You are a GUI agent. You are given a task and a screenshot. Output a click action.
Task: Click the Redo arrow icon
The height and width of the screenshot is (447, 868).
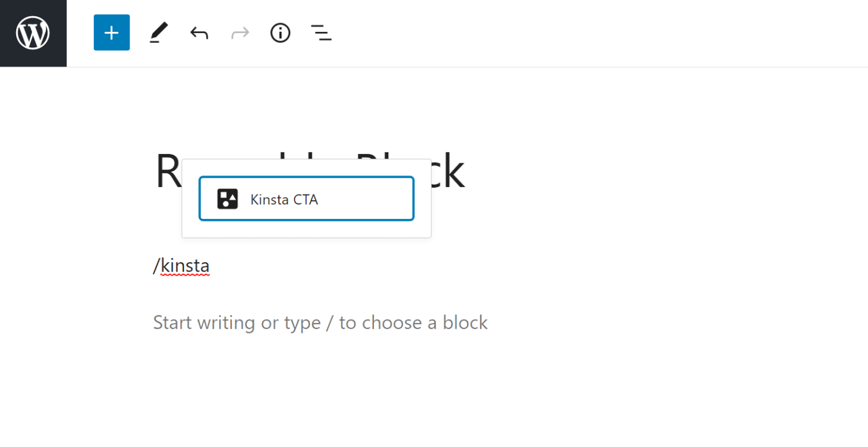tap(240, 32)
